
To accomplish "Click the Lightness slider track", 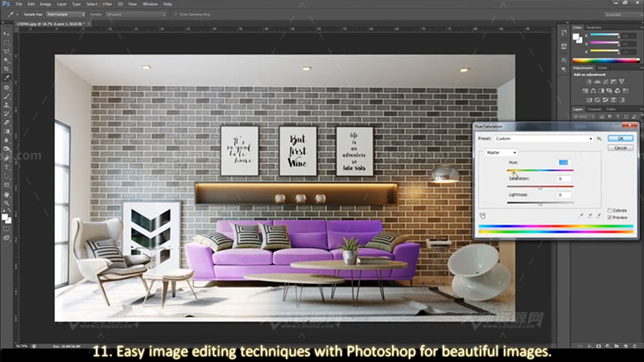I will coord(540,203).
